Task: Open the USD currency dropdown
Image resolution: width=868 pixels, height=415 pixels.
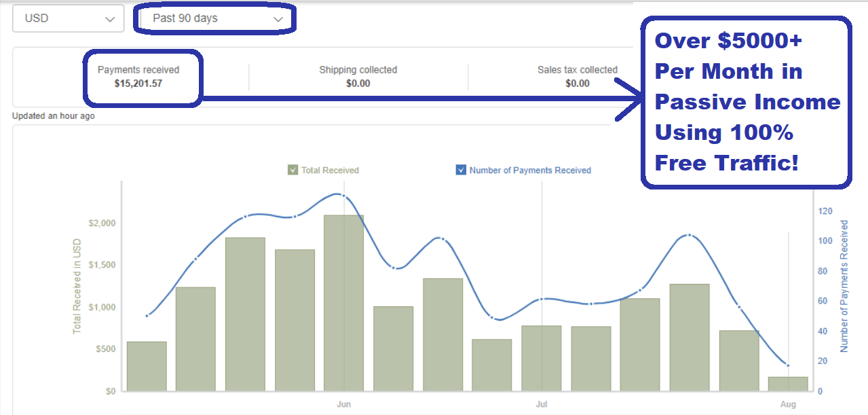Action: pyautogui.click(x=68, y=18)
